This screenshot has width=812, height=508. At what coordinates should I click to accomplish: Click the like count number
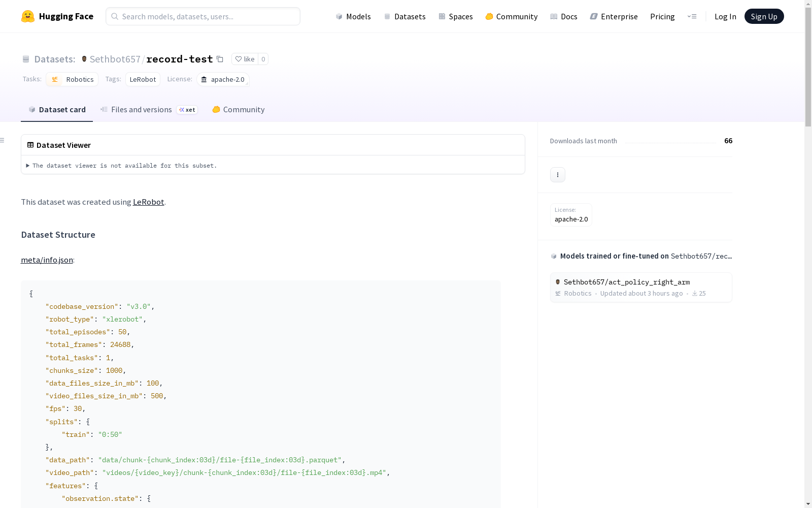click(x=263, y=59)
